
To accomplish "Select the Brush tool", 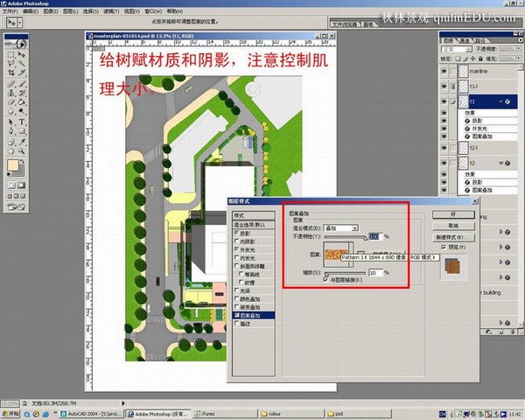I will [x=22, y=84].
